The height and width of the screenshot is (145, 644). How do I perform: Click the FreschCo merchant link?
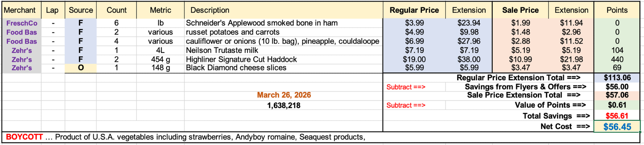point(22,23)
